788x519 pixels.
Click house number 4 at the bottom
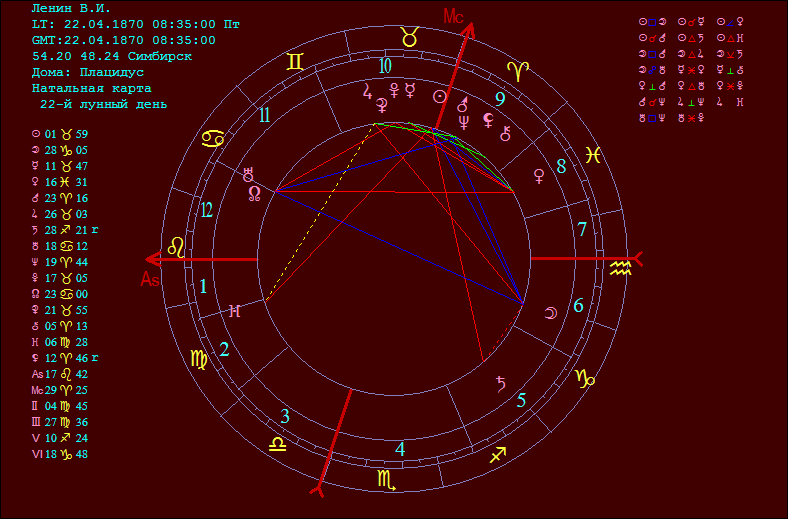(x=400, y=449)
